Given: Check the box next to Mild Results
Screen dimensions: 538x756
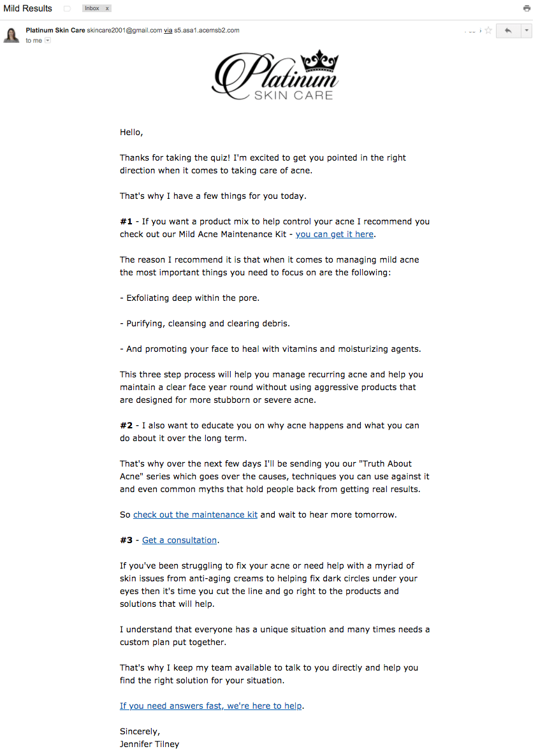Looking at the screenshot, I should pyautogui.click(x=67, y=8).
